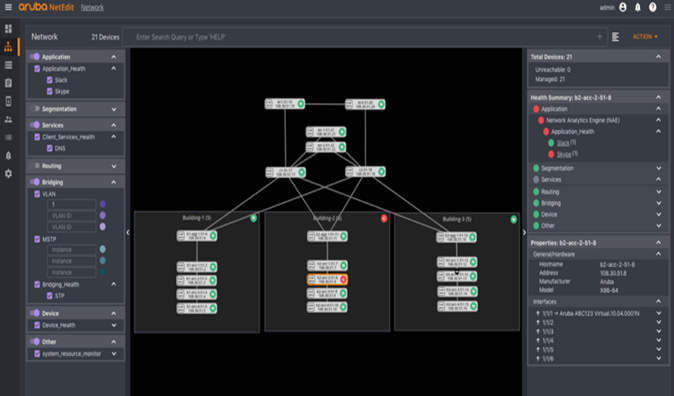Screen dimensions: 674x396
Task: Open notifications bell in the top bar
Action: [638, 7]
